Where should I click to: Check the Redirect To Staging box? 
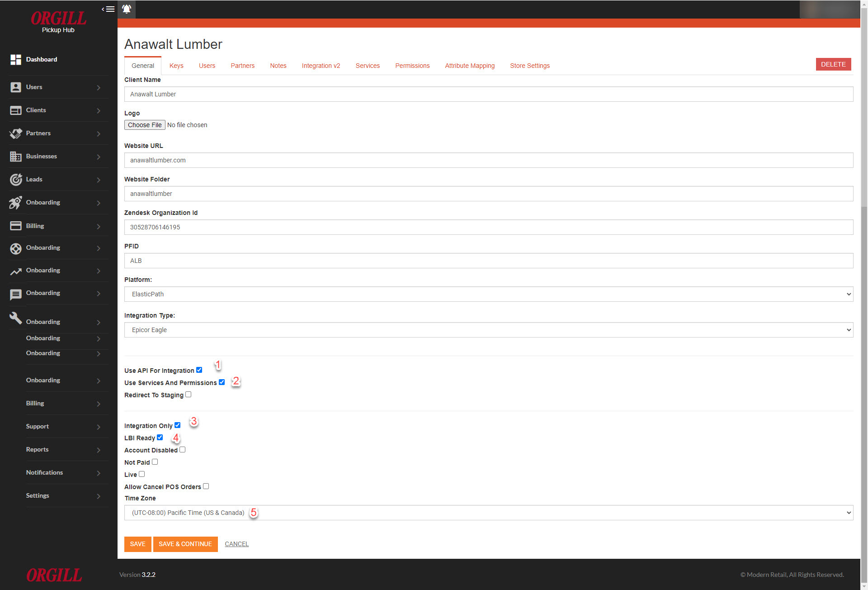point(189,395)
